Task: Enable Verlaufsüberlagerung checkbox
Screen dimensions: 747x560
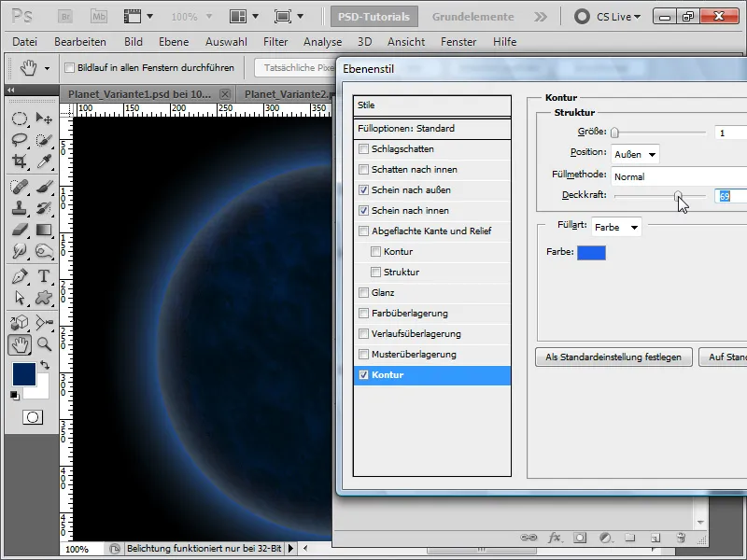Action: click(x=363, y=334)
